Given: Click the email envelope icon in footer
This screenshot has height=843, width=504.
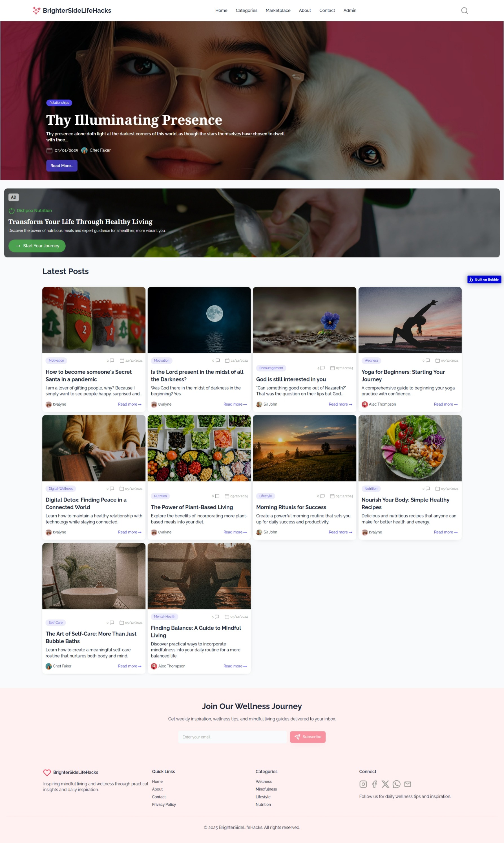Looking at the screenshot, I should pyautogui.click(x=408, y=784).
